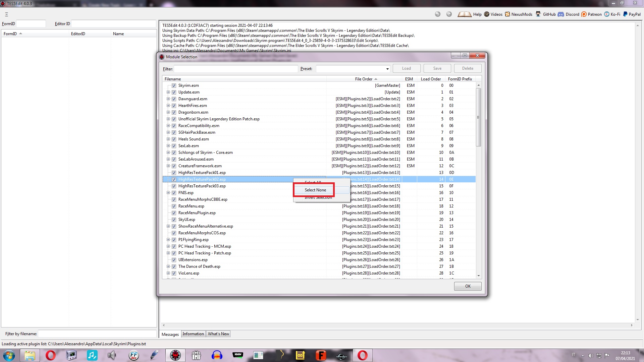Viewport: 644px width, 362px height.
Task: Expand the Heels Sound.esm node
Action: (x=168, y=139)
